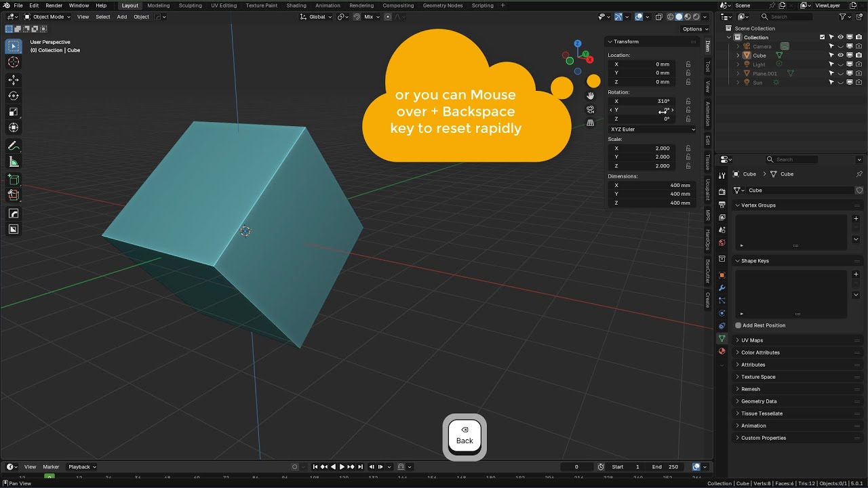Viewport: 868px width, 488px height.
Task: Open the Material properties tab icon
Action: 722,351
